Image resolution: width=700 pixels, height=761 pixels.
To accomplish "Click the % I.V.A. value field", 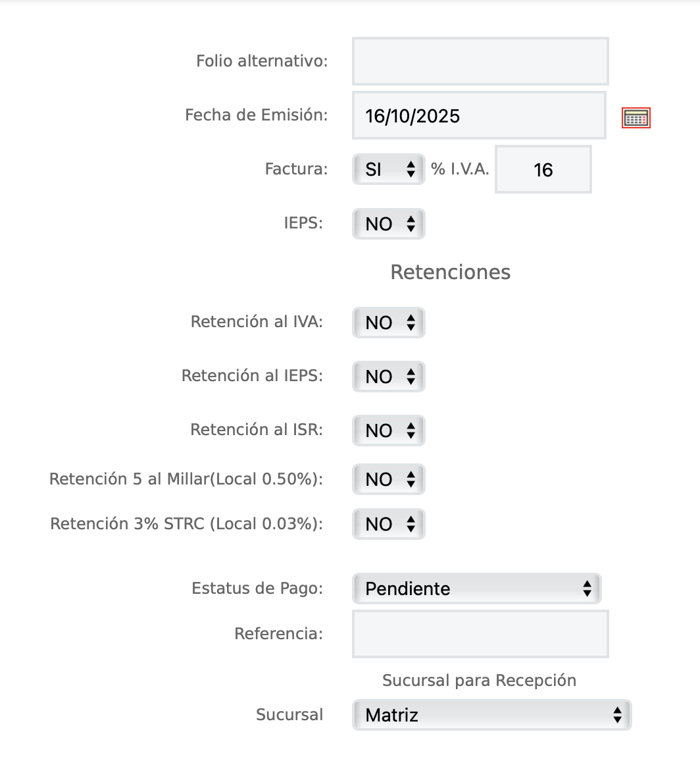I will (x=543, y=170).
